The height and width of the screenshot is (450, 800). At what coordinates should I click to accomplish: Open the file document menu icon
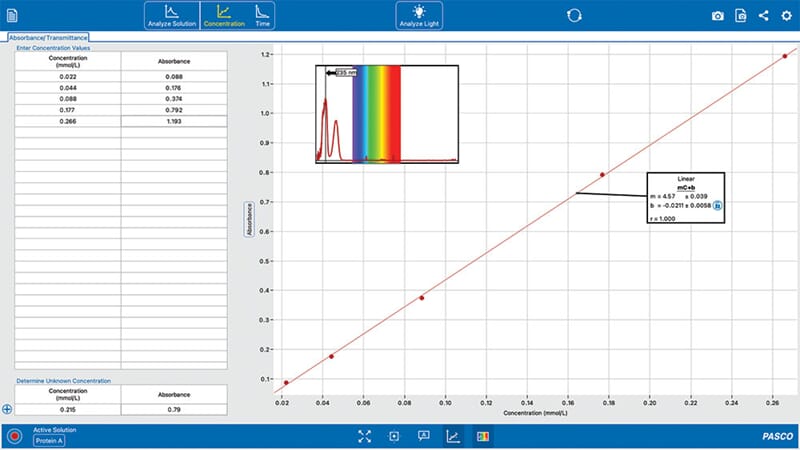[x=13, y=15]
